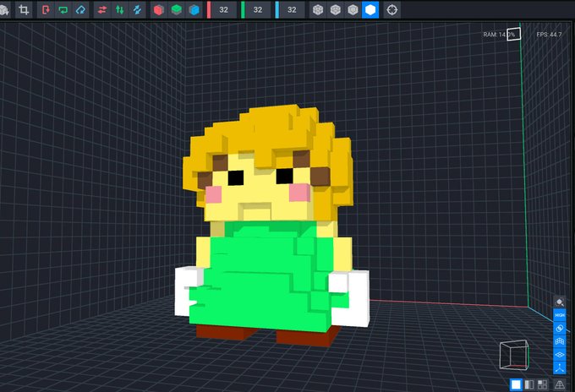Click the blue curved rotate icon

point(80,10)
